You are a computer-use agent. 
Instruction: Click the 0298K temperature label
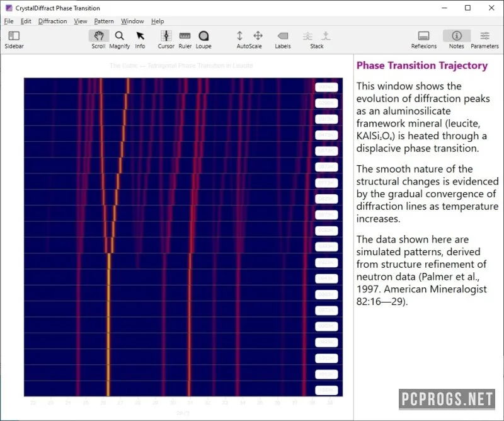point(326,103)
